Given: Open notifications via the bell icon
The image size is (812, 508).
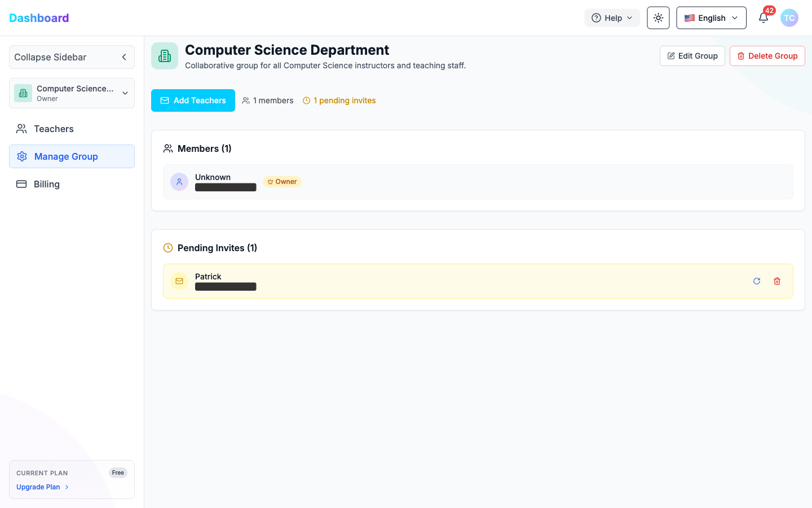Looking at the screenshot, I should coord(763,17).
